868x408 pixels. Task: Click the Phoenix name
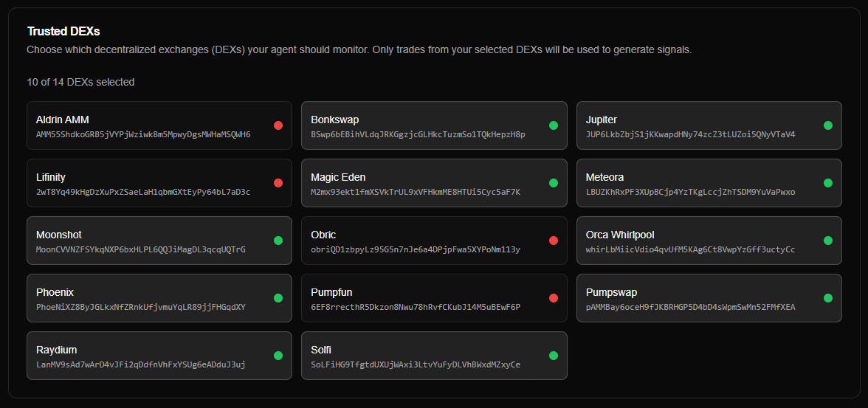55,292
